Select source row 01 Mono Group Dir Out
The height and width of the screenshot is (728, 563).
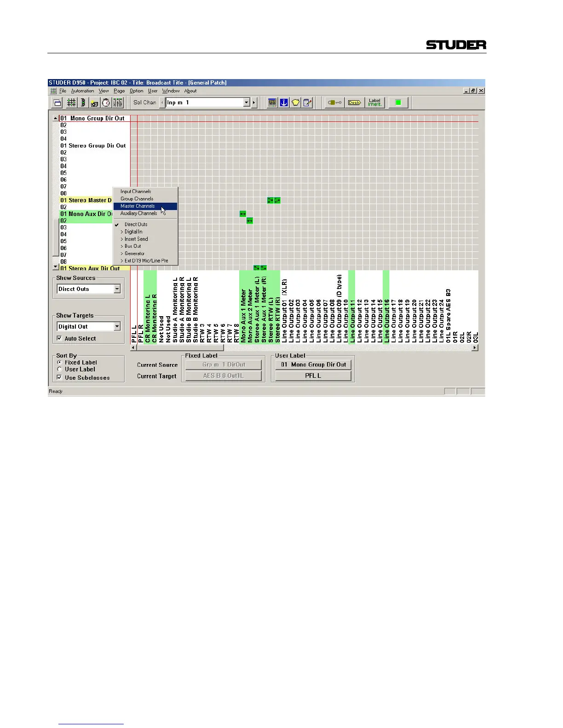coord(95,119)
